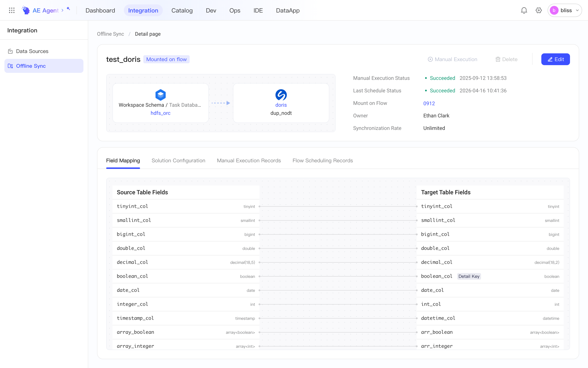The width and height of the screenshot is (588, 368).
Task: Open settings gear icon
Action: coord(539,10)
